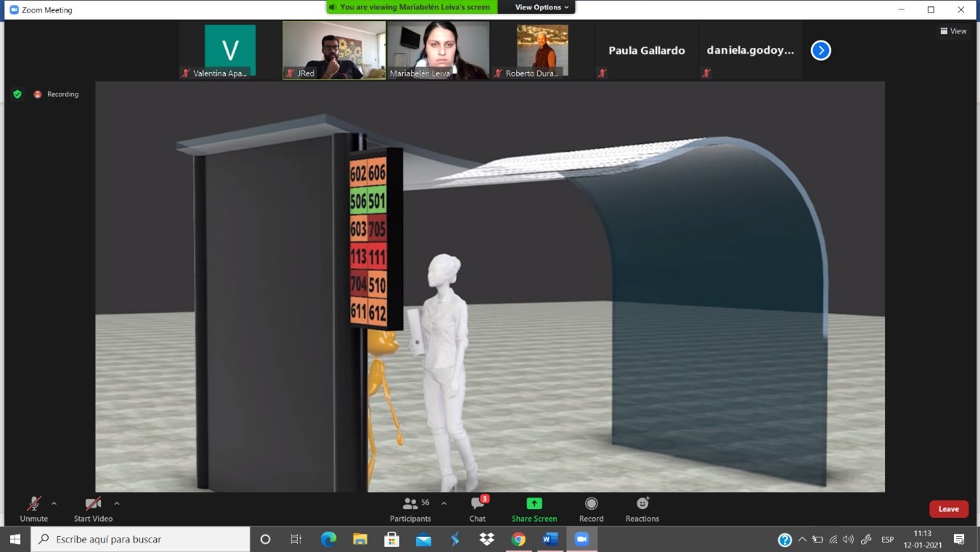Expand video options arrow beside Start Video
Viewport: 980px width, 552px height.
(x=117, y=503)
